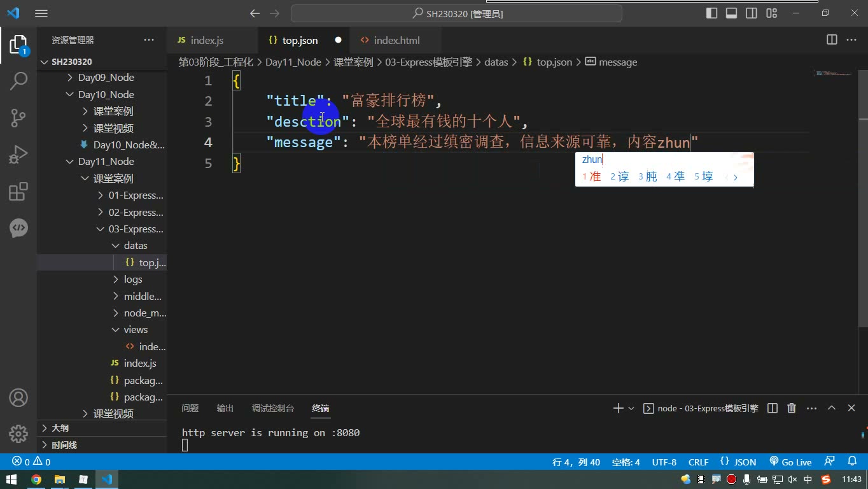Screen dimensions: 868x489
Task: Kill terminal with trash icon
Action: 792,408
